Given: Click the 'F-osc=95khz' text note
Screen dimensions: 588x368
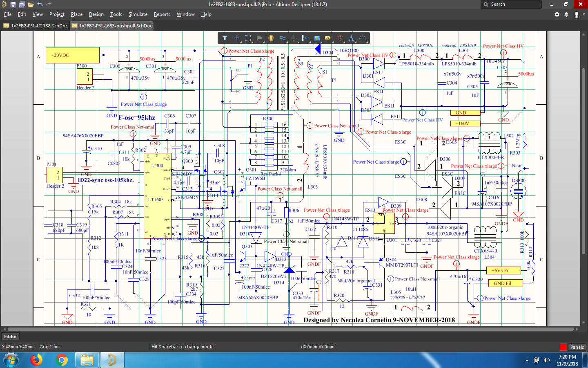Looking at the screenshot, I should click(x=137, y=117).
